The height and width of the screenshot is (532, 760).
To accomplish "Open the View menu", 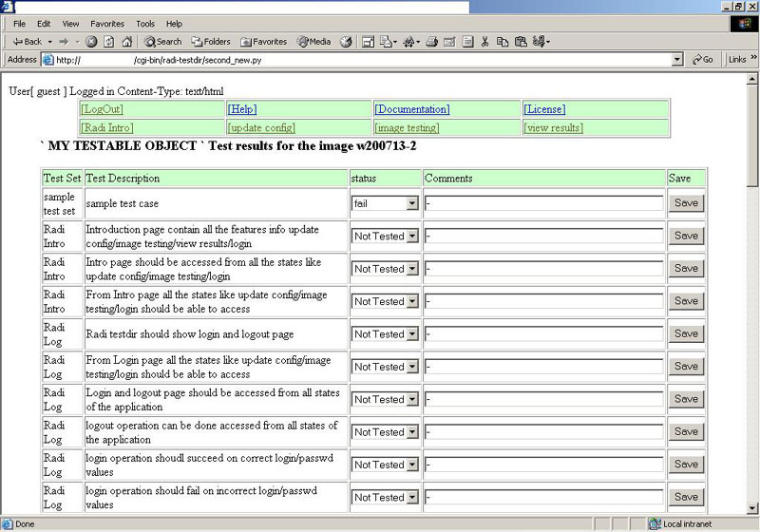I will click(x=71, y=23).
